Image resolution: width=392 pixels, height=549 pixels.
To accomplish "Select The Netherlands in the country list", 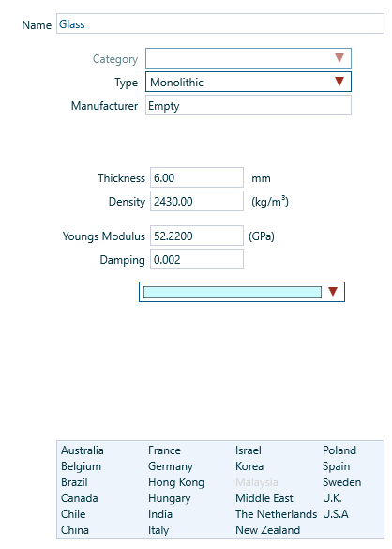I will (x=276, y=514).
